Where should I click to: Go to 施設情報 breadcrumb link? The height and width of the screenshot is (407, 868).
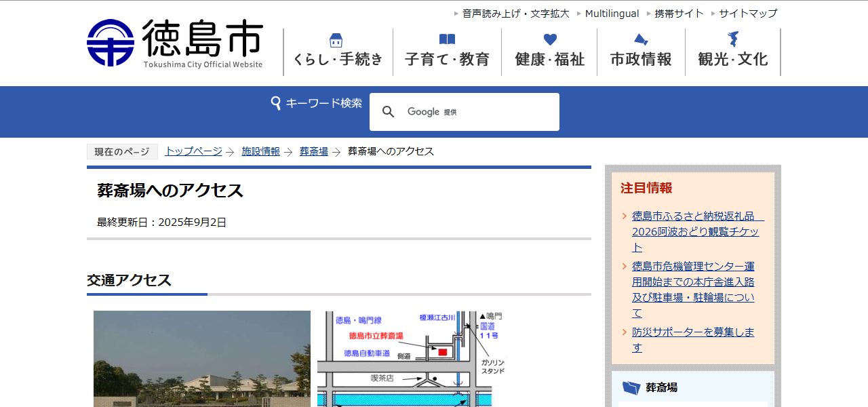(261, 151)
